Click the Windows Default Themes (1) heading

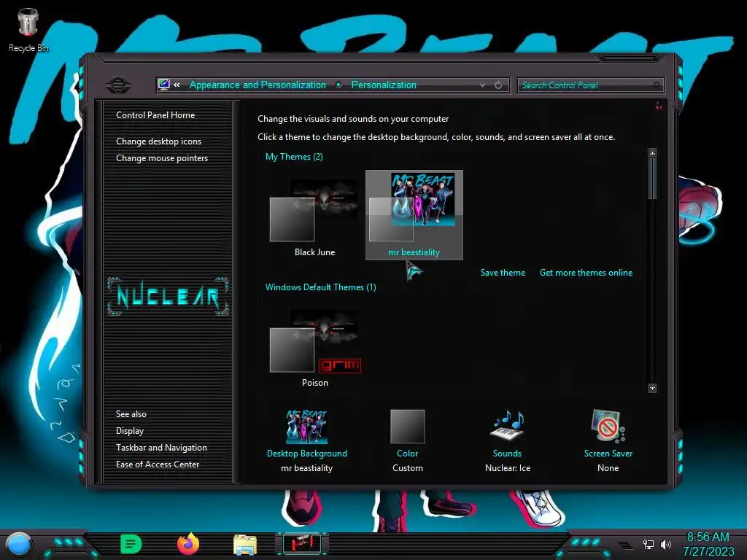(x=321, y=287)
